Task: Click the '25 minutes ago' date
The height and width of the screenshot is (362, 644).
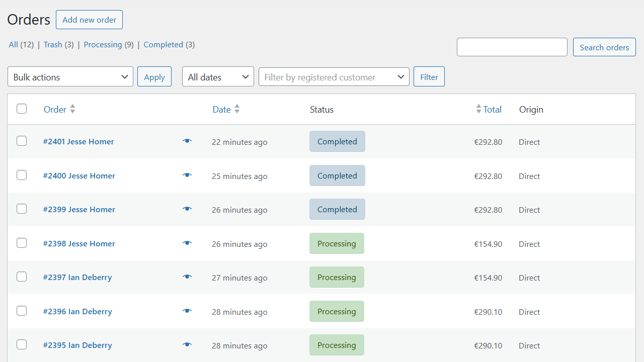Action: tap(239, 176)
